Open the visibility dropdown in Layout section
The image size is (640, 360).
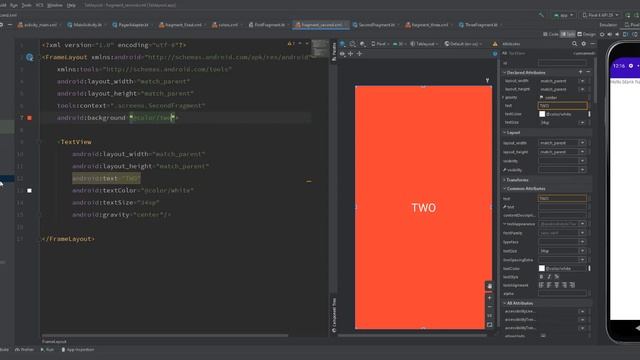click(x=582, y=161)
